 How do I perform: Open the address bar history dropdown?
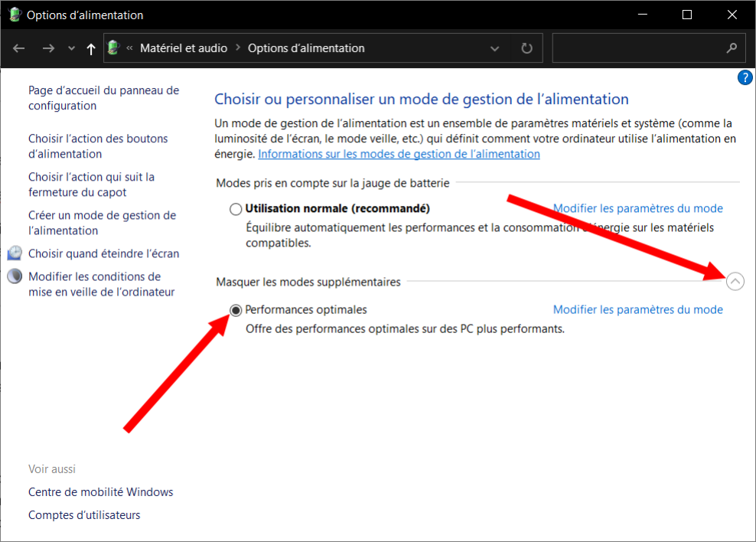point(495,48)
